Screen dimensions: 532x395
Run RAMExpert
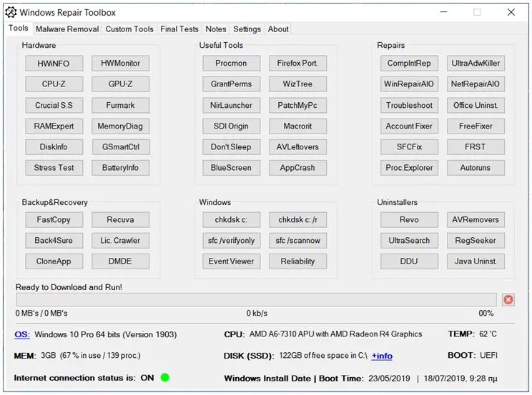[54, 126]
